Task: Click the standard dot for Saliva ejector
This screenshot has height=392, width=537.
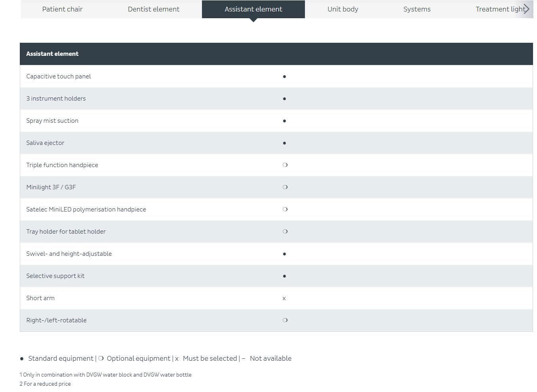Action: pyautogui.click(x=284, y=143)
